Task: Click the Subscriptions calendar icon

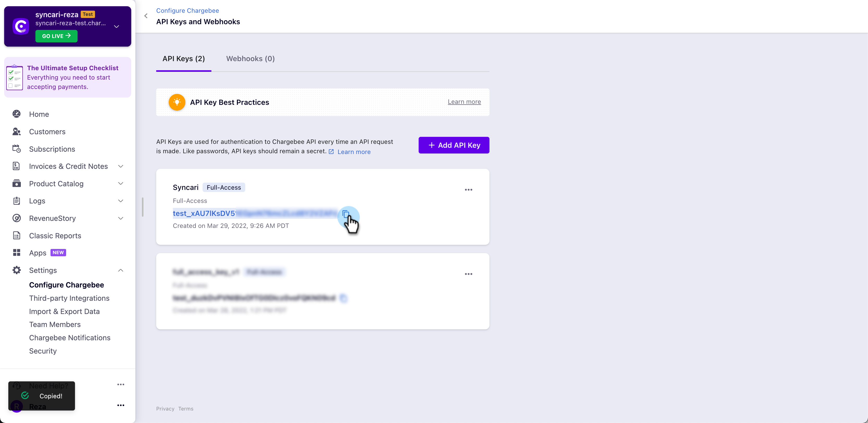Action: coord(16,149)
